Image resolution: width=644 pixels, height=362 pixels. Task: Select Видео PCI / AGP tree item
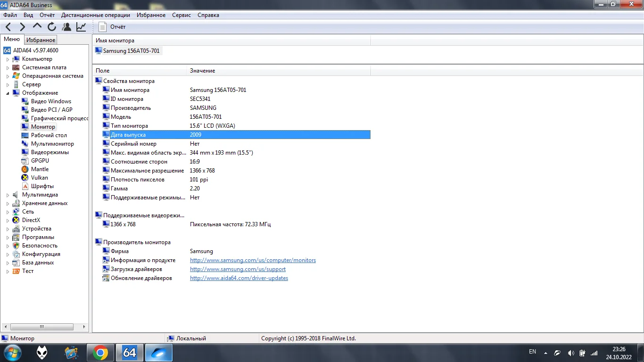point(51,110)
